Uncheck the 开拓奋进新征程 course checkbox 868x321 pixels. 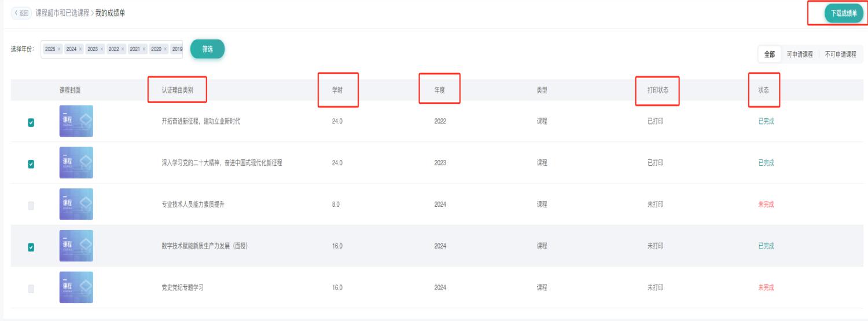click(x=31, y=122)
